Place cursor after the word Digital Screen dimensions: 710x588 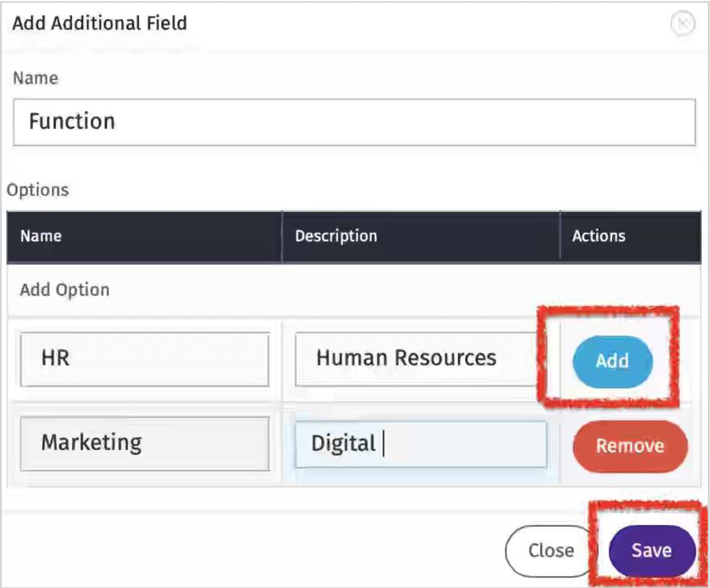[378, 444]
